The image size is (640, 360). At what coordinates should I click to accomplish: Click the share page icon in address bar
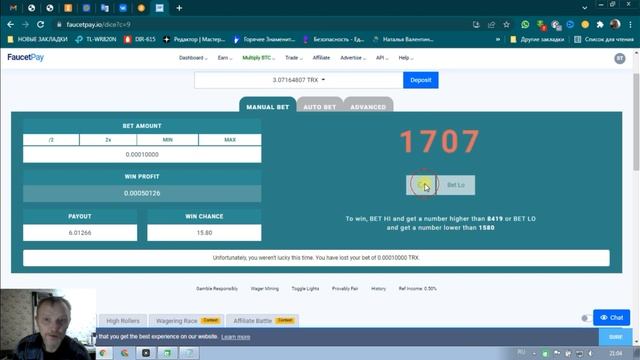click(491, 24)
